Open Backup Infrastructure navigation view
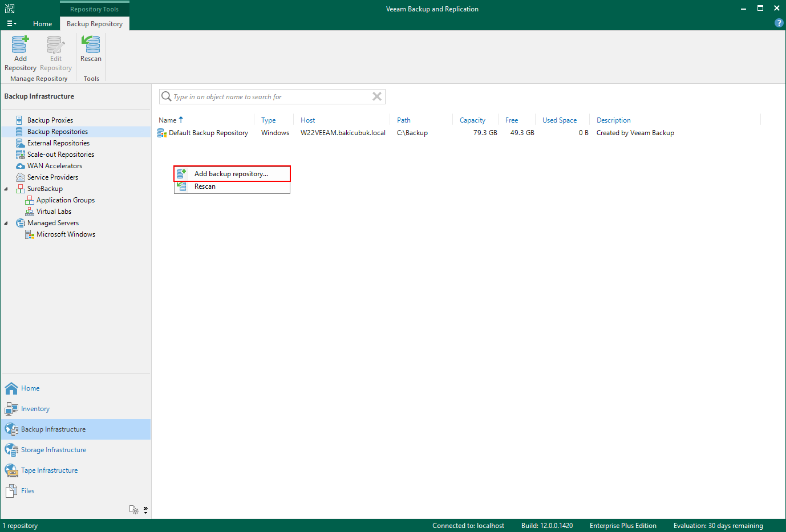Viewport: 786px width, 532px height. (x=76, y=429)
